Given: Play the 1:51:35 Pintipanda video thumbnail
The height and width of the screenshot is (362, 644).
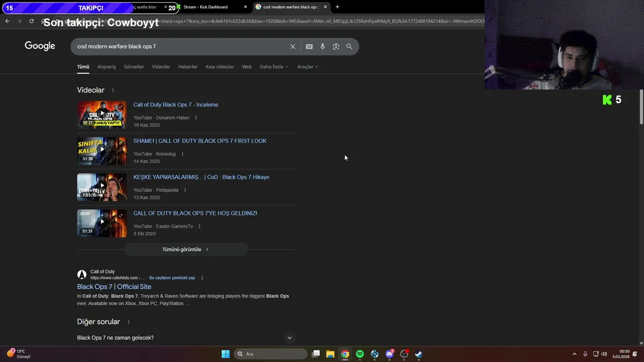Looking at the screenshot, I should click(102, 187).
